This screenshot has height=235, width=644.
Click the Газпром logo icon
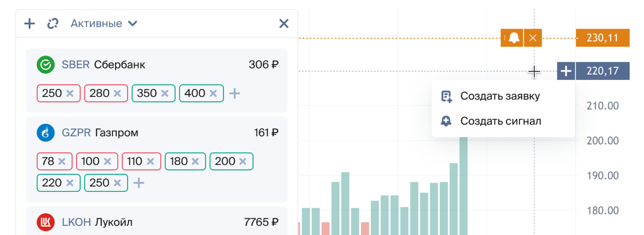(45, 133)
